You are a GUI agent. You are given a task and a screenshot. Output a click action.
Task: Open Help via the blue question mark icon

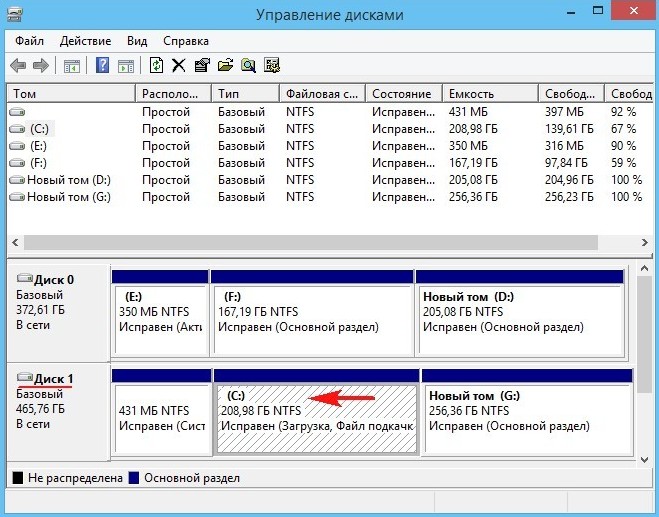[x=102, y=66]
